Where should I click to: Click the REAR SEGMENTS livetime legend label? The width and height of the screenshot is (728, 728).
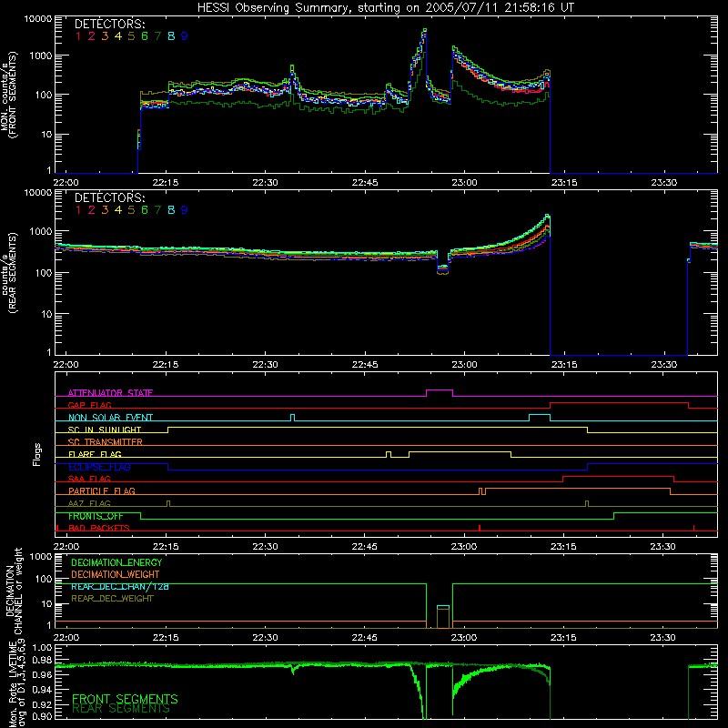click(x=121, y=709)
